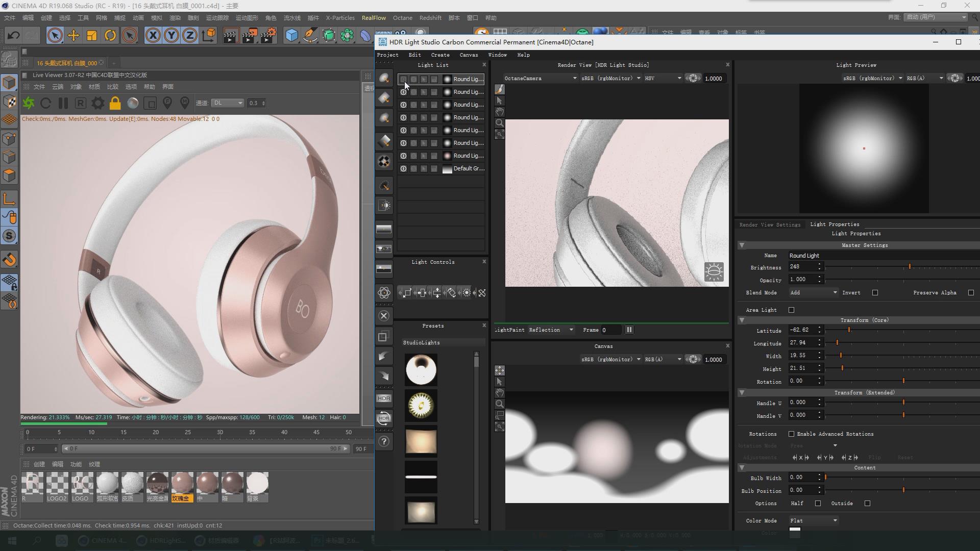
Task: Click the material picker M pin icon
Action: 185,103
